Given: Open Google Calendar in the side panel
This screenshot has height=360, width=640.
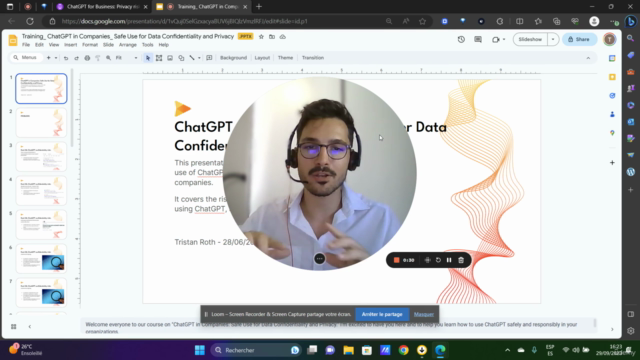Looking at the screenshot, I should (612, 58).
